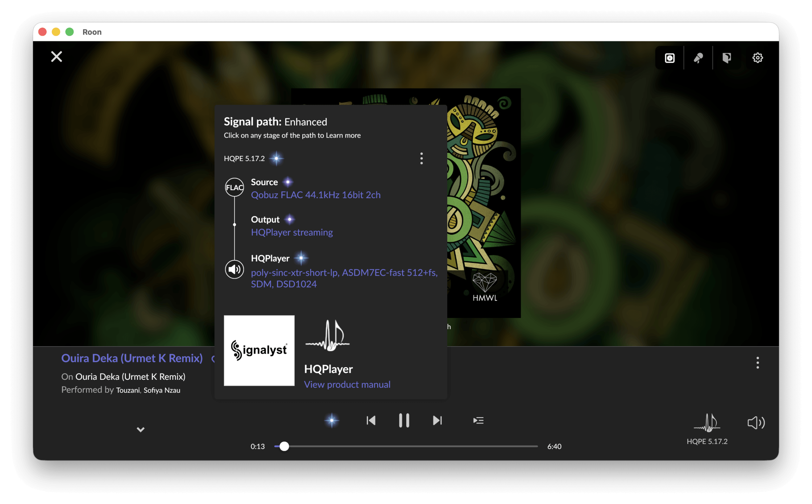Skip to the next track
The height and width of the screenshot is (504, 812).
coord(437,421)
